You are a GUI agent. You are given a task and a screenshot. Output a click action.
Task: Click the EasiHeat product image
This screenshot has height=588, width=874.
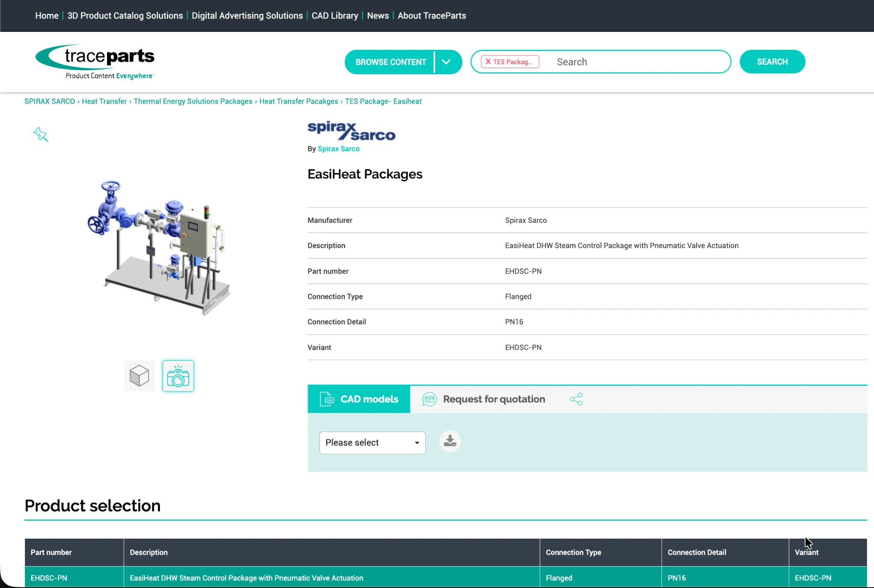click(160, 248)
